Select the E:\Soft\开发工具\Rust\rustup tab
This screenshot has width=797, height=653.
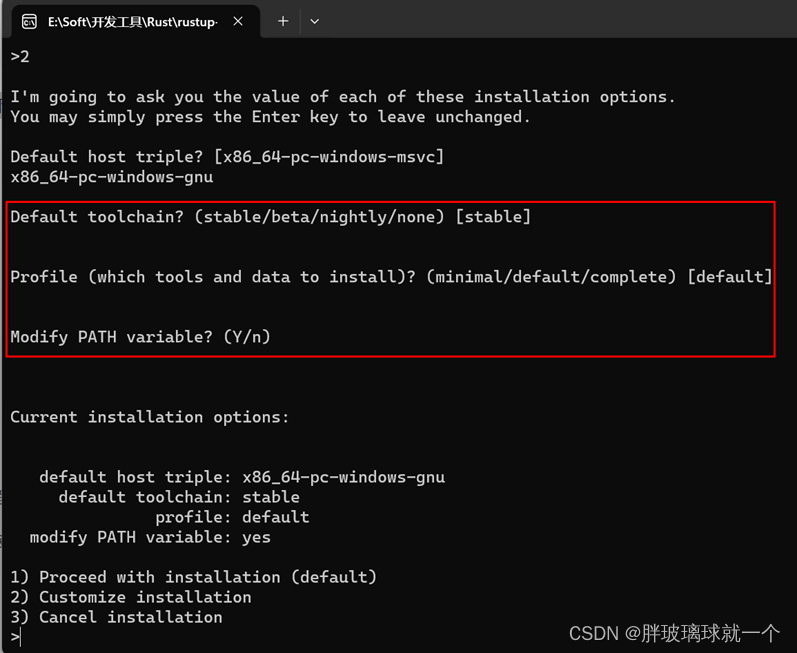tap(132, 22)
